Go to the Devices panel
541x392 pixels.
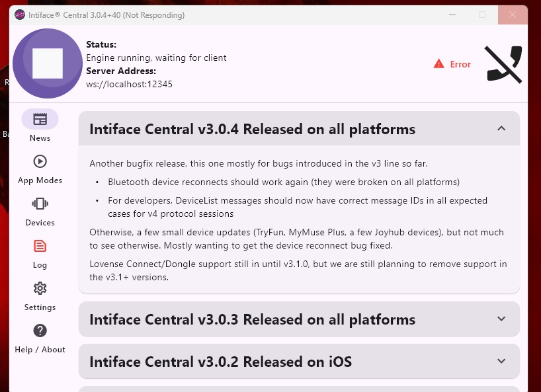point(40,204)
